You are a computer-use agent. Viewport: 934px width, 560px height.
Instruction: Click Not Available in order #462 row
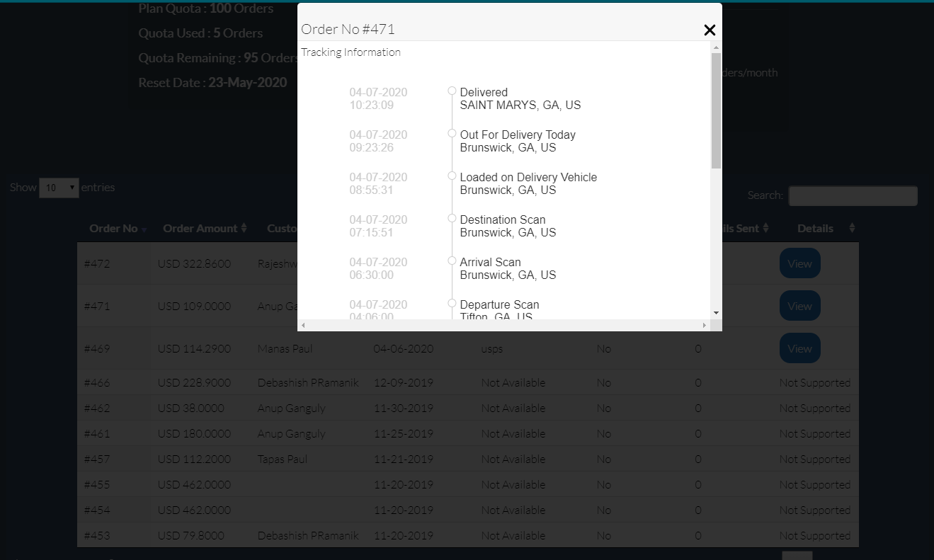tap(513, 408)
